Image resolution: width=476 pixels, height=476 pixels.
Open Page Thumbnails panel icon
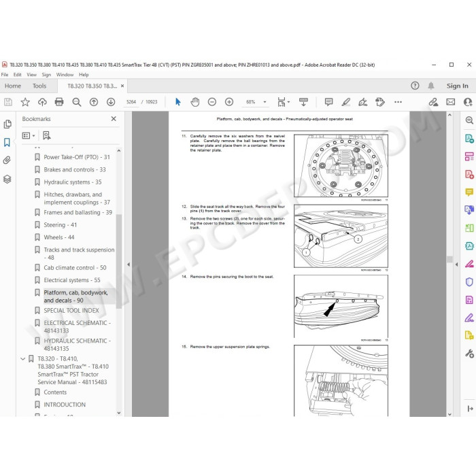pyautogui.click(x=7, y=124)
